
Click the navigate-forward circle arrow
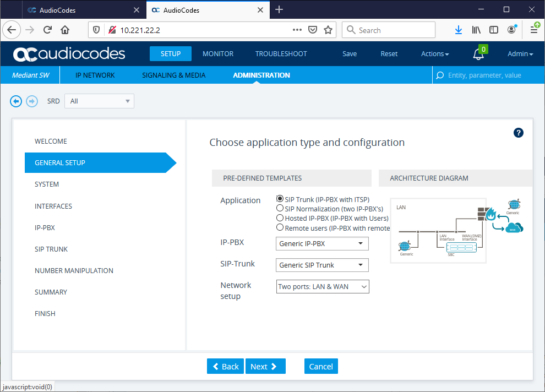pyautogui.click(x=32, y=101)
